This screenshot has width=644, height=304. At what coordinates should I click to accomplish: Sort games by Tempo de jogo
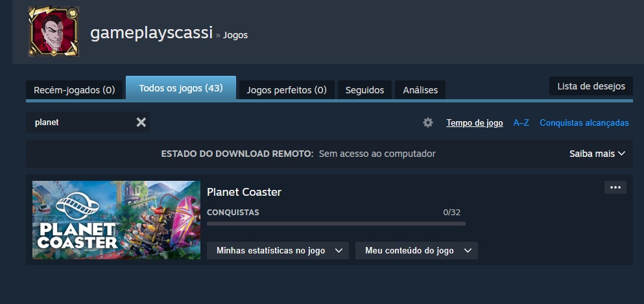pos(474,123)
